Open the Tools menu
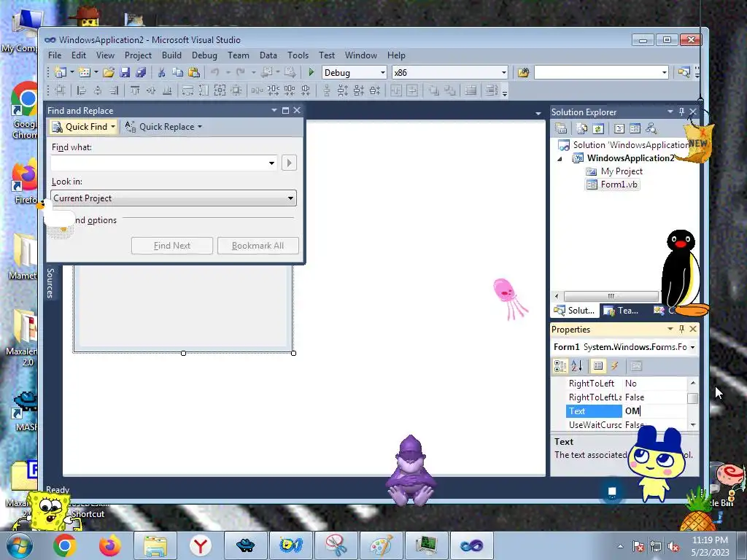Viewport: 747px width, 560px height. [298, 55]
